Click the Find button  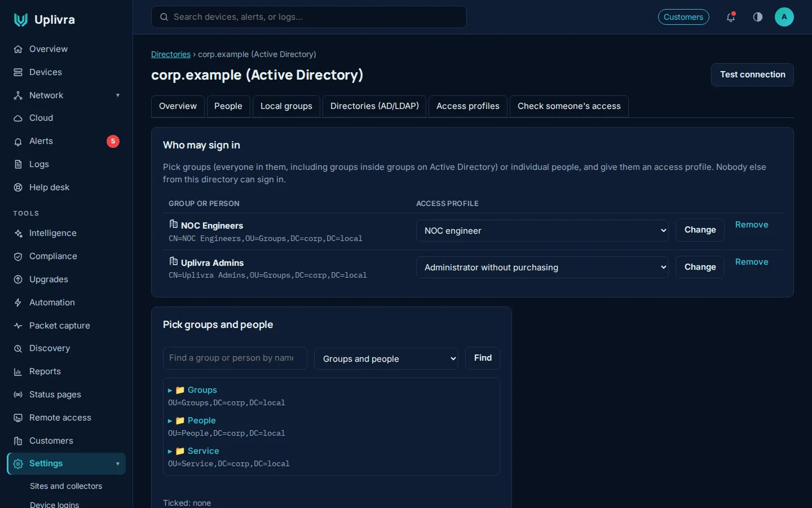pos(483,358)
